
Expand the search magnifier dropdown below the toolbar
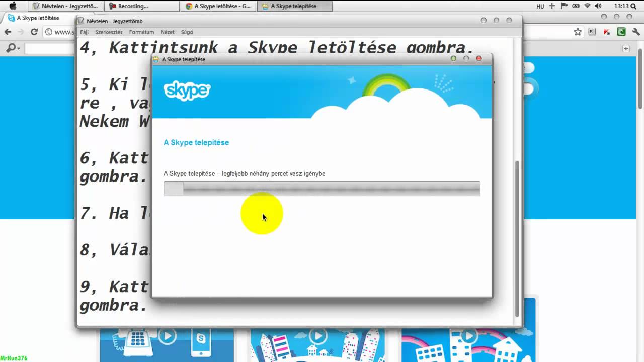tap(13, 48)
